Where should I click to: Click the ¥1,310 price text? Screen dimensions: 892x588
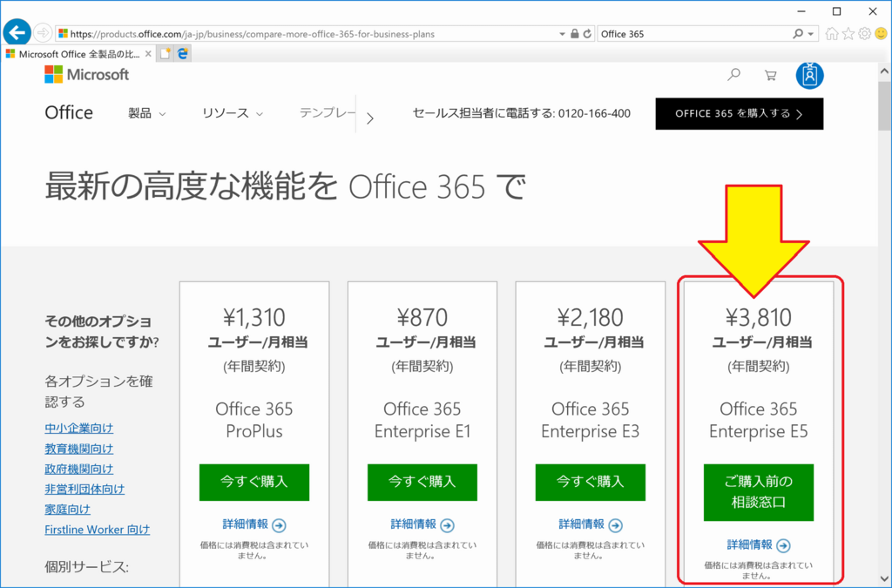[x=254, y=317]
